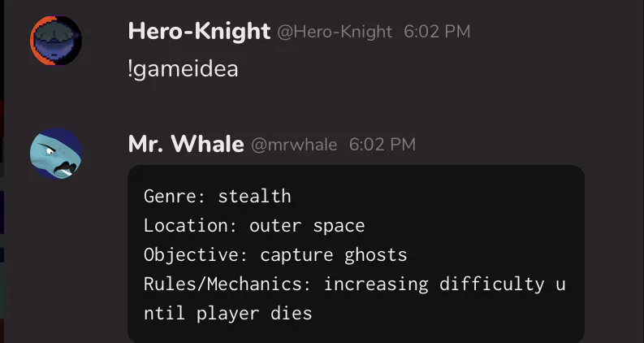The width and height of the screenshot is (644, 343).
Task: Click the word 'ghosts' in the code block
Action: coord(376,255)
